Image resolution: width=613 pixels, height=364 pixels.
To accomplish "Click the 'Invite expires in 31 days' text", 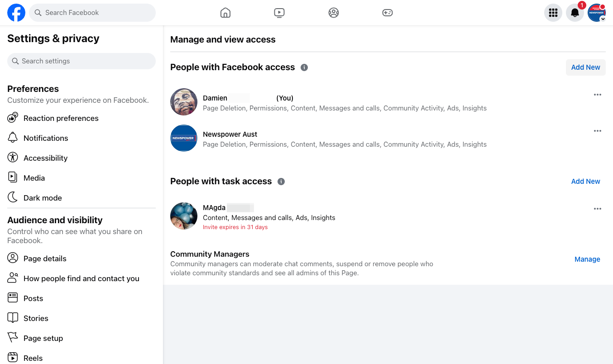I will [x=235, y=227].
